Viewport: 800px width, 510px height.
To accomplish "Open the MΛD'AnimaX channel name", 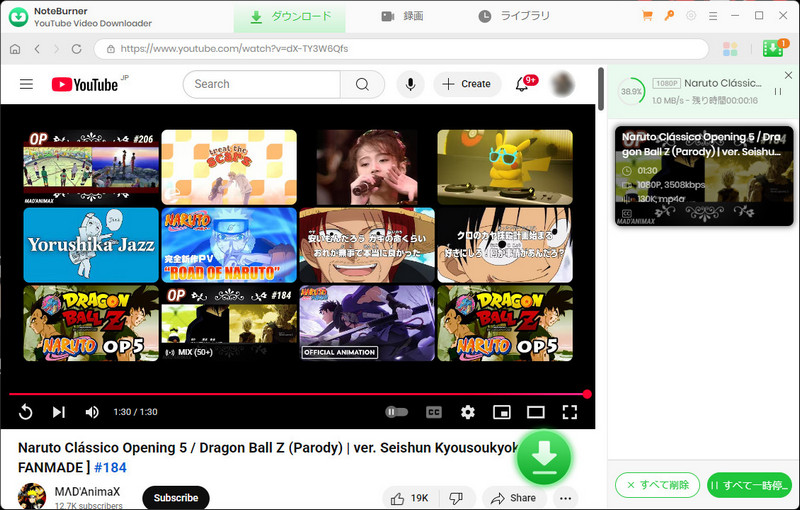I will (87, 492).
